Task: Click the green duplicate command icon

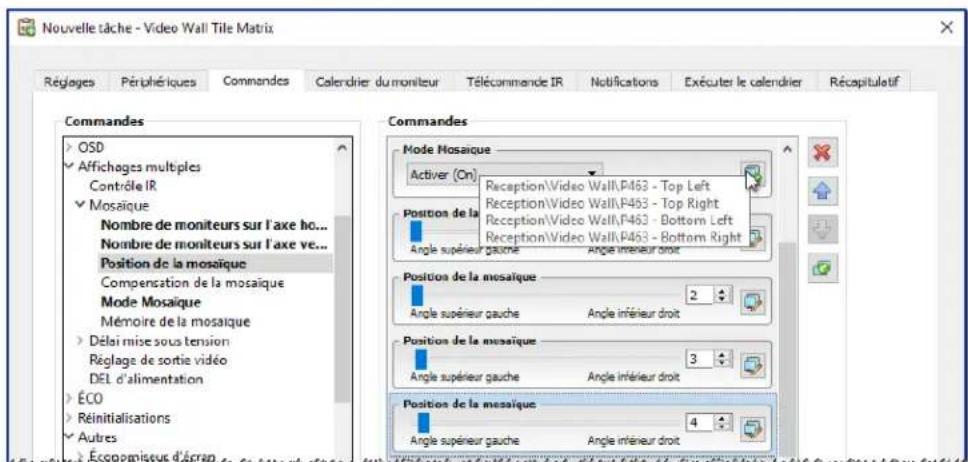Action: (x=823, y=269)
